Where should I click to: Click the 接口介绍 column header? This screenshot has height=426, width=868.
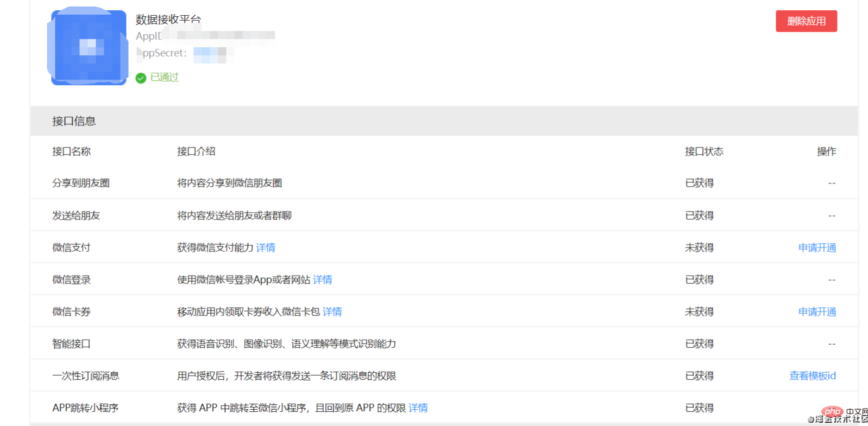pyautogui.click(x=196, y=151)
